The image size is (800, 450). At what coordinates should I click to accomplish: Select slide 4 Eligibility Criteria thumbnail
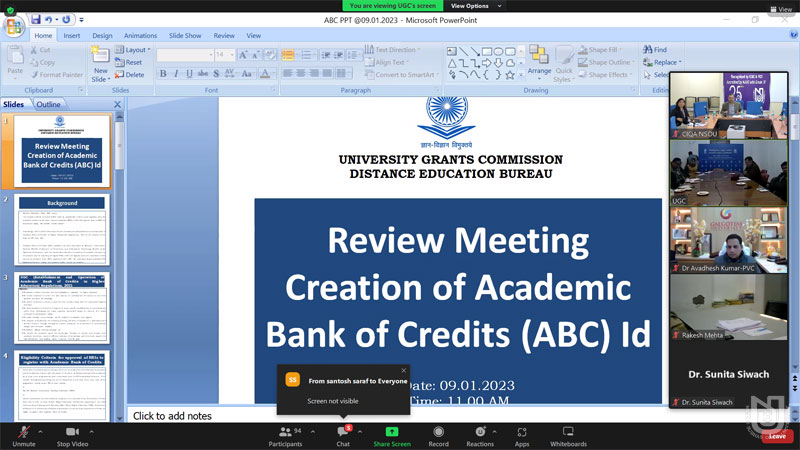click(x=62, y=386)
